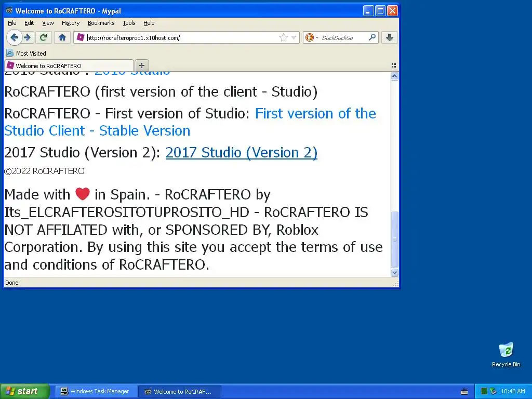Open the Bookmarks menu

point(101,23)
